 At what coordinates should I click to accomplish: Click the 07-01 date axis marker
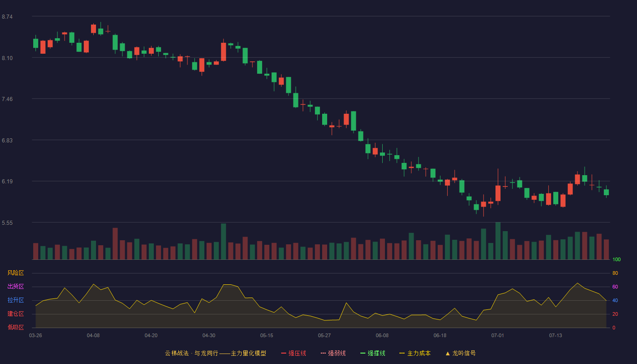coord(498,335)
